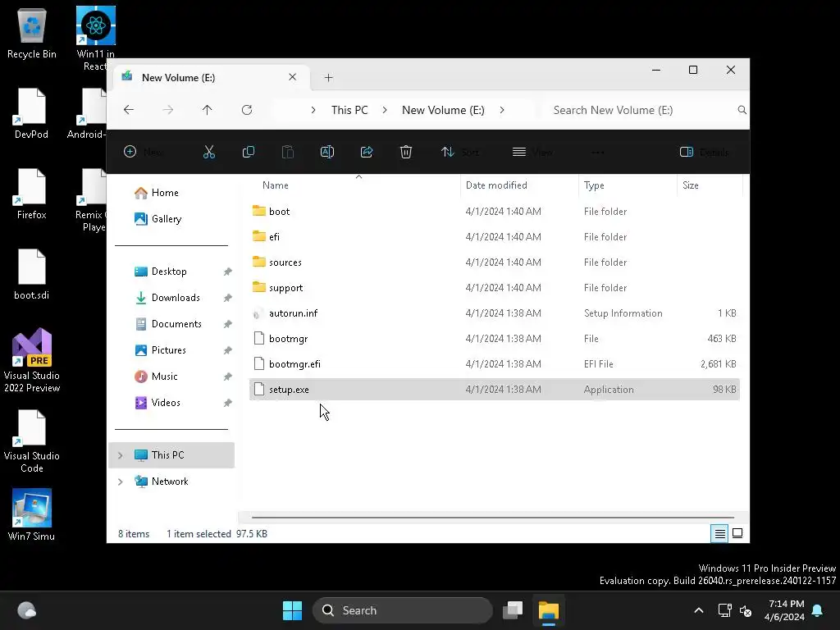
Task: Expand the Network tree node
Action: click(x=121, y=482)
